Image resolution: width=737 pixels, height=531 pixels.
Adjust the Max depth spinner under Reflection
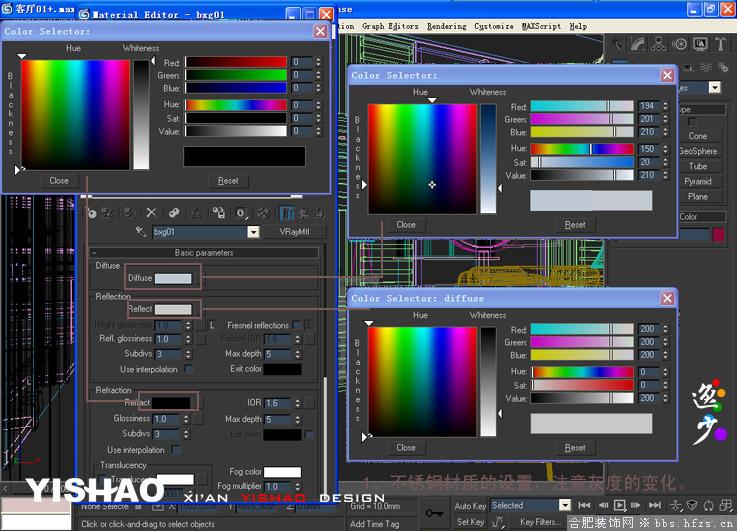(x=298, y=353)
